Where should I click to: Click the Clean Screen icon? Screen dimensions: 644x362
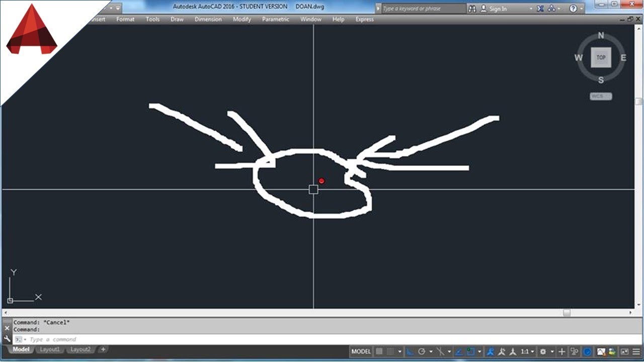click(x=624, y=351)
